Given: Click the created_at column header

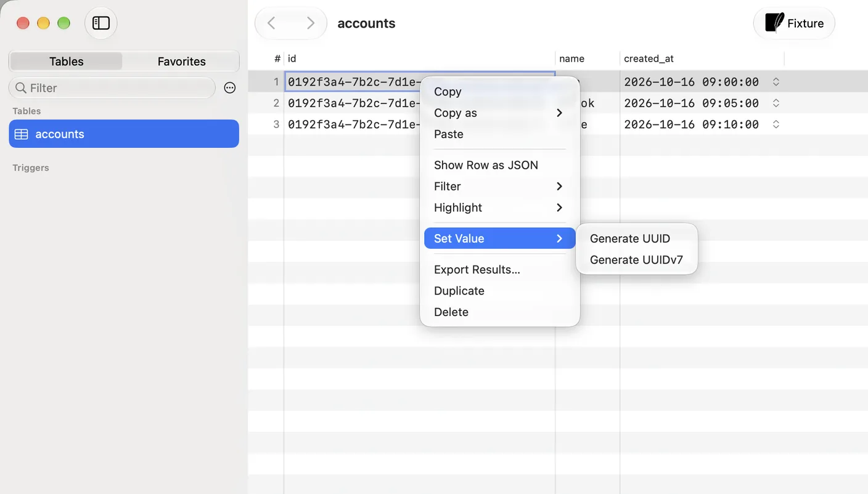Looking at the screenshot, I should coord(702,59).
